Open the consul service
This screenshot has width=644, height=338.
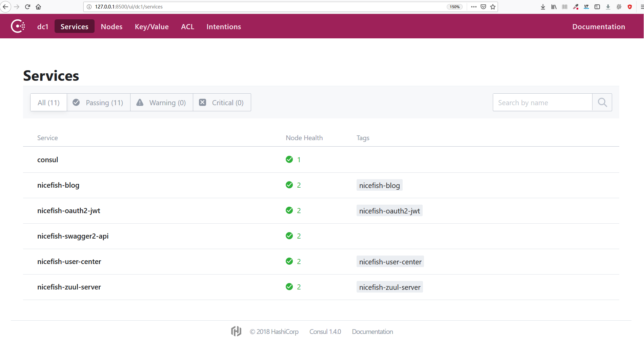(47, 159)
